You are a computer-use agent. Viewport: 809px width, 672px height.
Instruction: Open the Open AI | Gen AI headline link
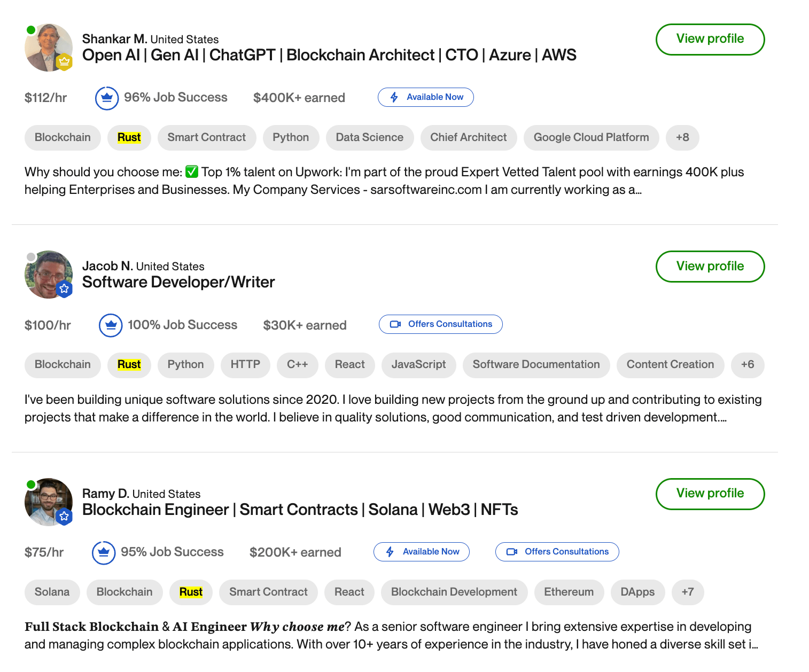[x=329, y=56]
